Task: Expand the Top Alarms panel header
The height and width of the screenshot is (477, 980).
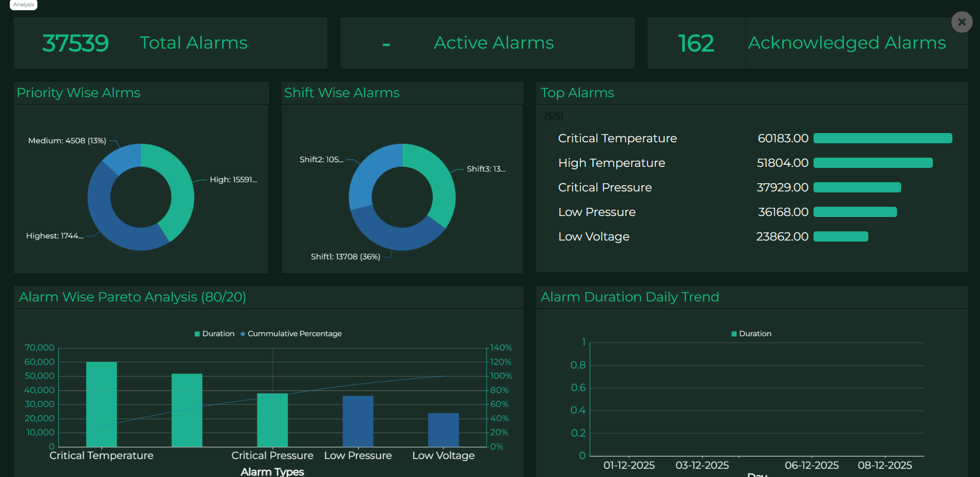Action: (x=577, y=93)
